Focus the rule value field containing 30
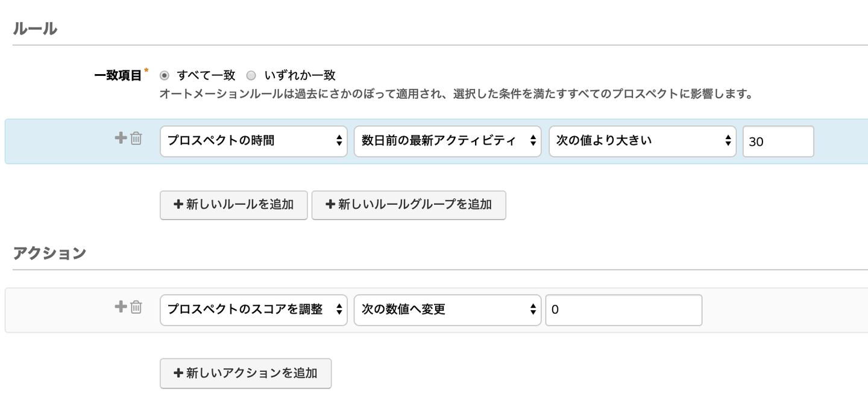This screenshot has width=868, height=406. pyautogui.click(x=778, y=142)
